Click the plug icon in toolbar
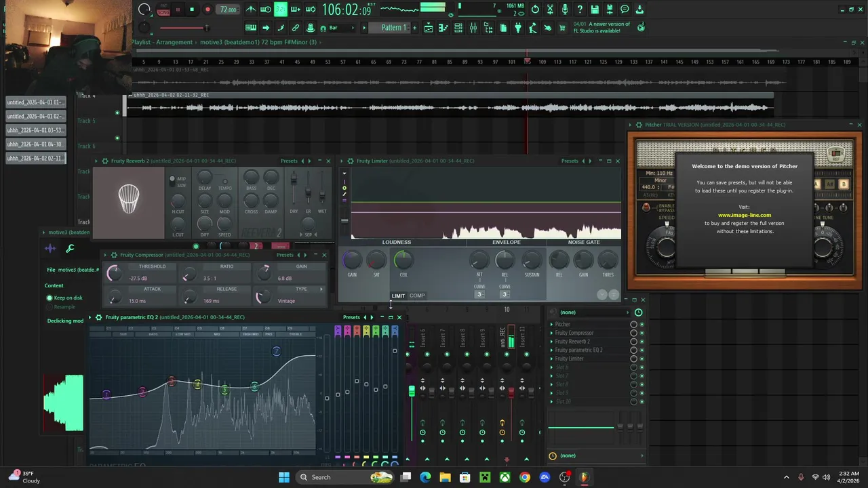 (517, 28)
